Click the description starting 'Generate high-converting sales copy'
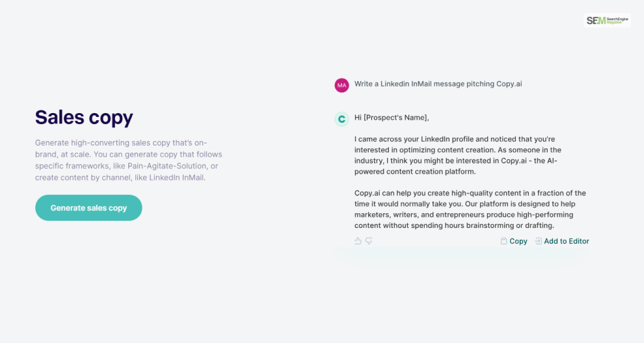This screenshot has width=644, height=343. [128, 160]
